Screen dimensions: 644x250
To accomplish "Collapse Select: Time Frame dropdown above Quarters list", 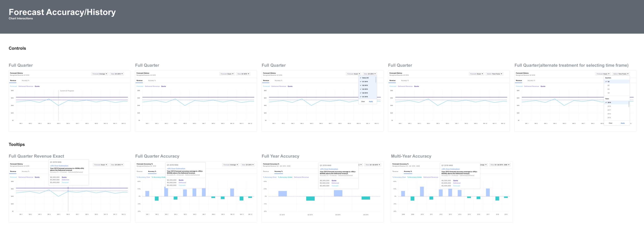I will coord(621,74).
